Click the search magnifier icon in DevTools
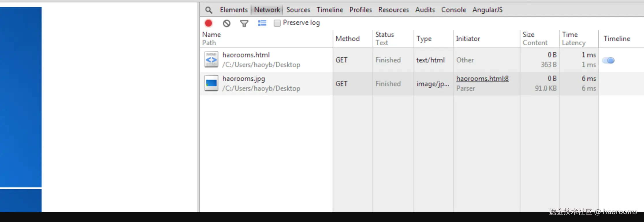The image size is (644, 222). (209, 10)
